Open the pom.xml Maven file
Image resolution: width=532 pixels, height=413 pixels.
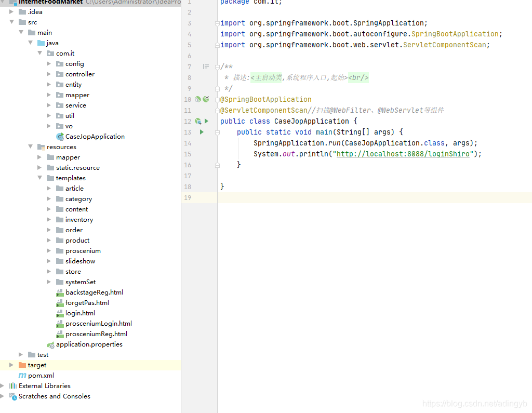point(41,376)
